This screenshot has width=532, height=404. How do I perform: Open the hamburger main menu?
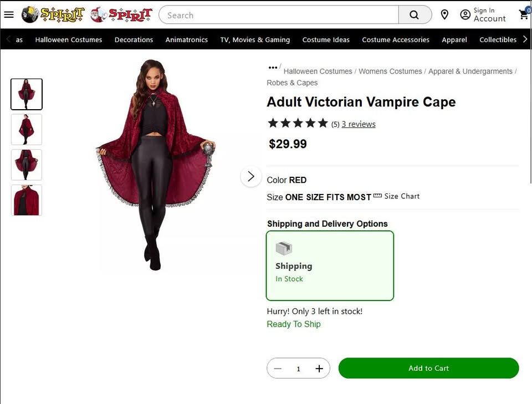[x=9, y=14]
